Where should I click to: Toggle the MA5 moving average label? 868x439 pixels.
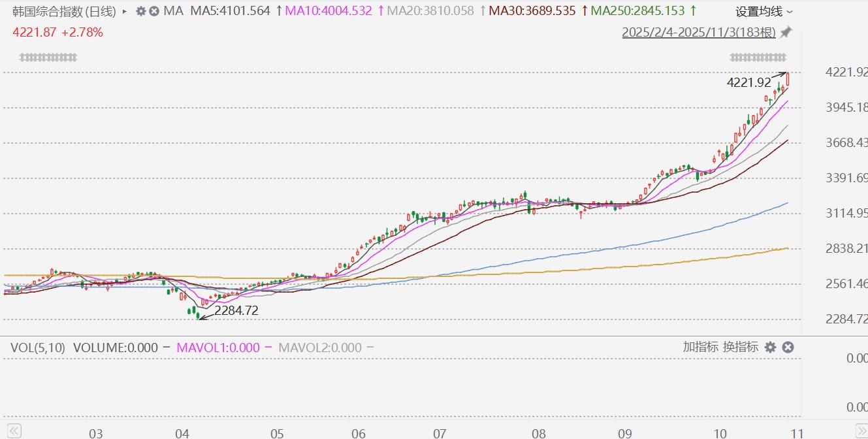(x=230, y=11)
